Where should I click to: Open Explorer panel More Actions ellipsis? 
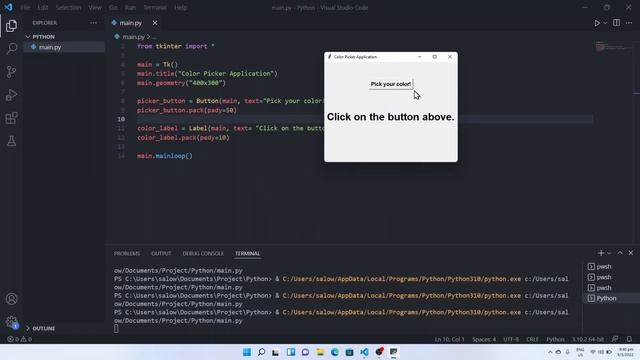tap(93, 23)
